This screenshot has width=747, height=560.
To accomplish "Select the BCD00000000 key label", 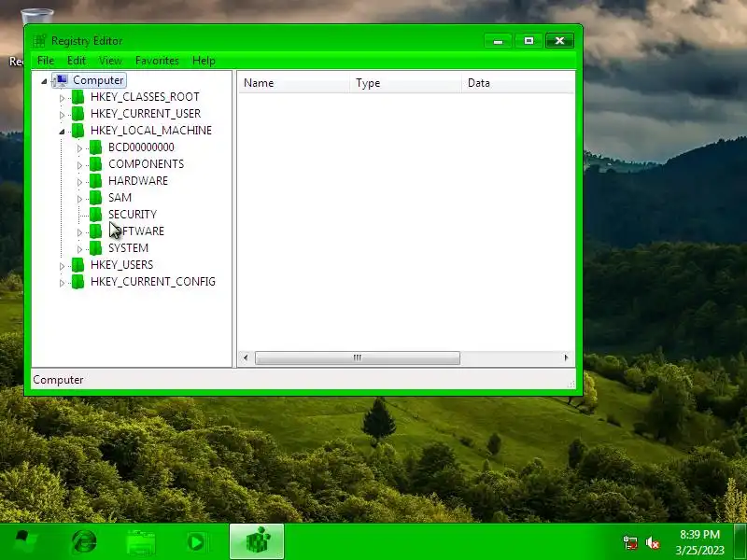I will pos(142,147).
